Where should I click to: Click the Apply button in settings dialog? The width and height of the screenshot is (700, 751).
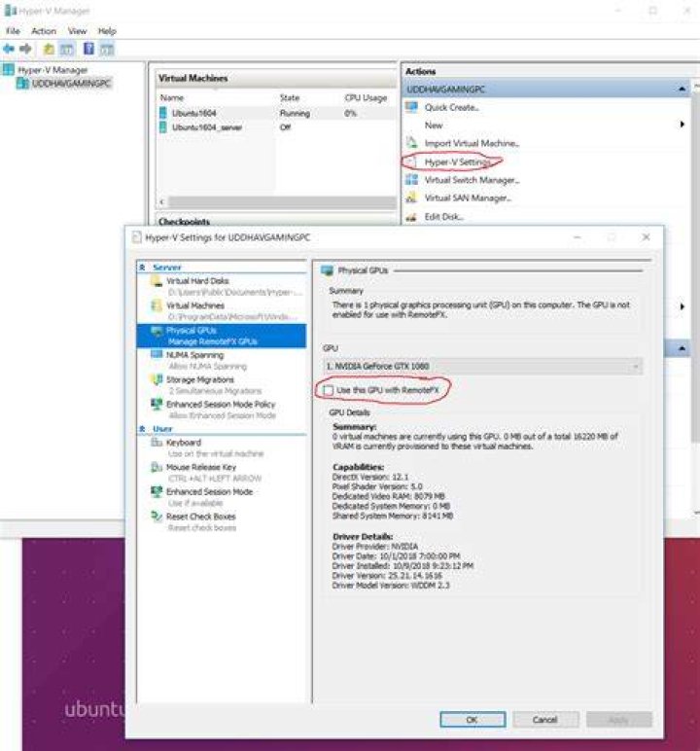click(x=618, y=720)
